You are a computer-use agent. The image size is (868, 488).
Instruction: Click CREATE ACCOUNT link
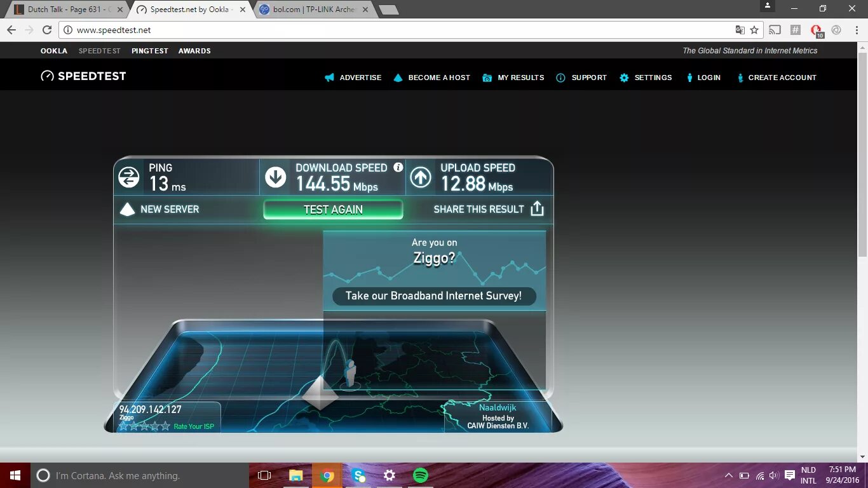point(776,78)
